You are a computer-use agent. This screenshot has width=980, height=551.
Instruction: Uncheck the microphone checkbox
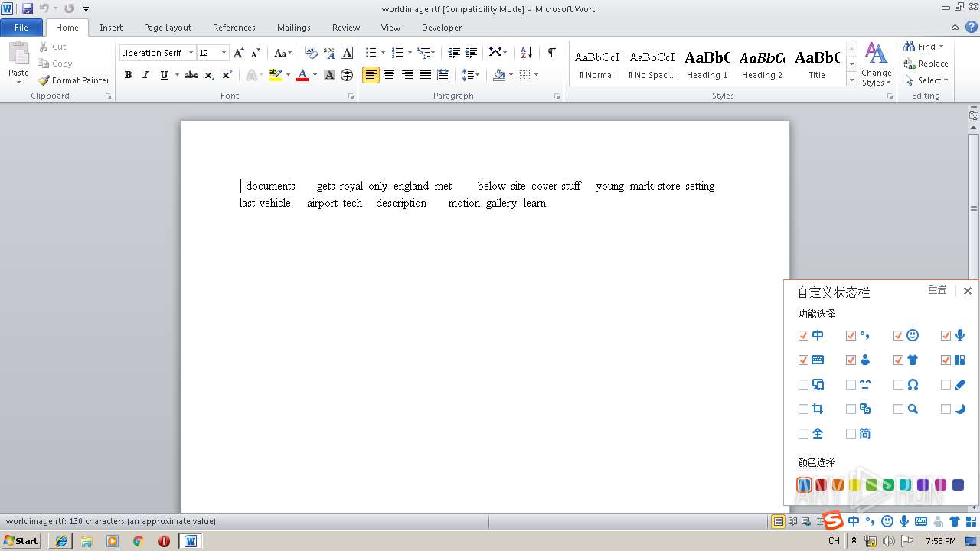[x=946, y=335]
